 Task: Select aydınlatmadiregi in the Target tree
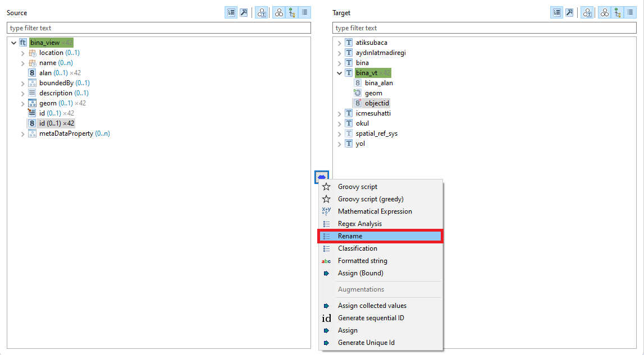point(381,53)
